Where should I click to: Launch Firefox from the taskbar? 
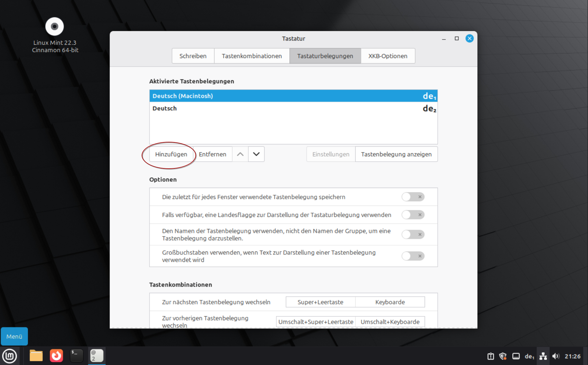point(56,355)
